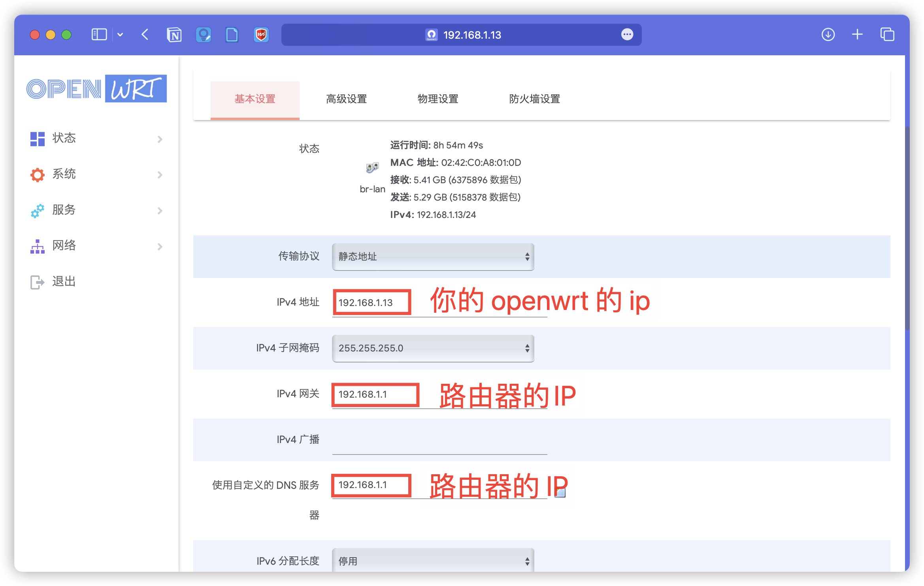The height and width of the screenshot is (586, 924).
Task: Click the address bar showing 192.168.1.13
Action: [x=461, y=35]
